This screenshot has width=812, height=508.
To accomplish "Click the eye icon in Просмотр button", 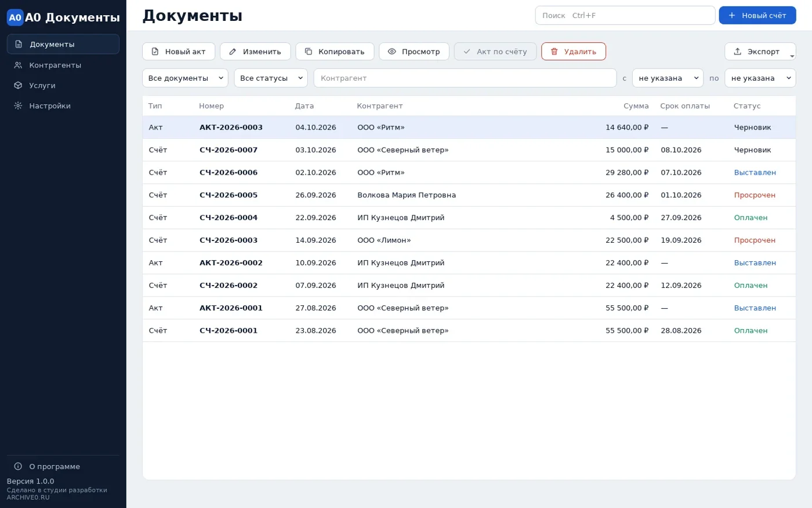I will 392,52.
